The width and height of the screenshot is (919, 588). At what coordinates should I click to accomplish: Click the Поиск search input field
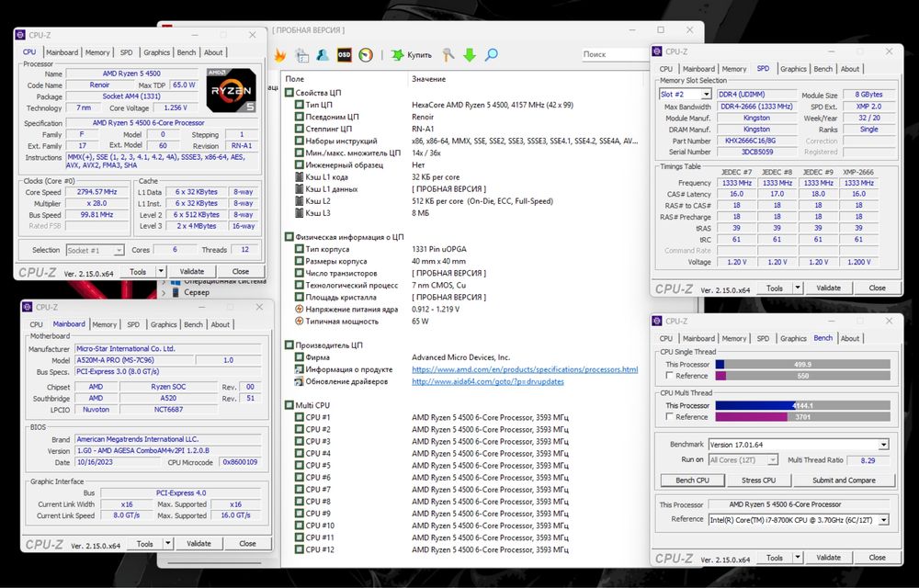pyautogui.click(x=609, y=55)
